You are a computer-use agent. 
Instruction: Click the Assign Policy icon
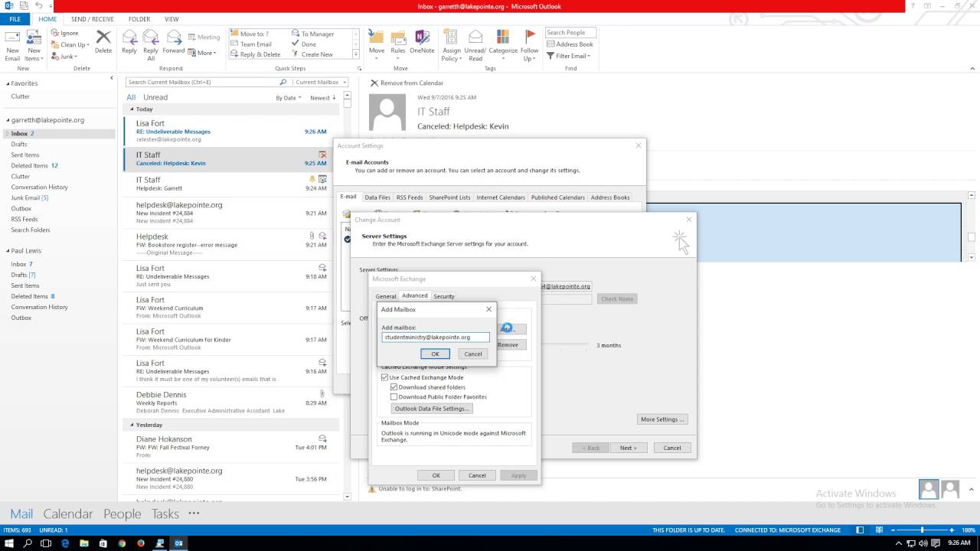[x=452, y=37]
